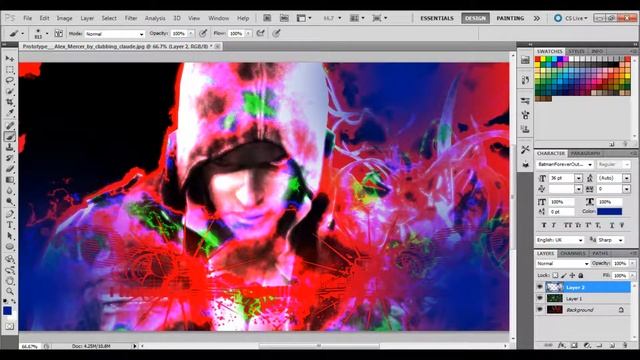Hide the Background layer eye
The image size is (640, 360).
click(x=540, y=310)
